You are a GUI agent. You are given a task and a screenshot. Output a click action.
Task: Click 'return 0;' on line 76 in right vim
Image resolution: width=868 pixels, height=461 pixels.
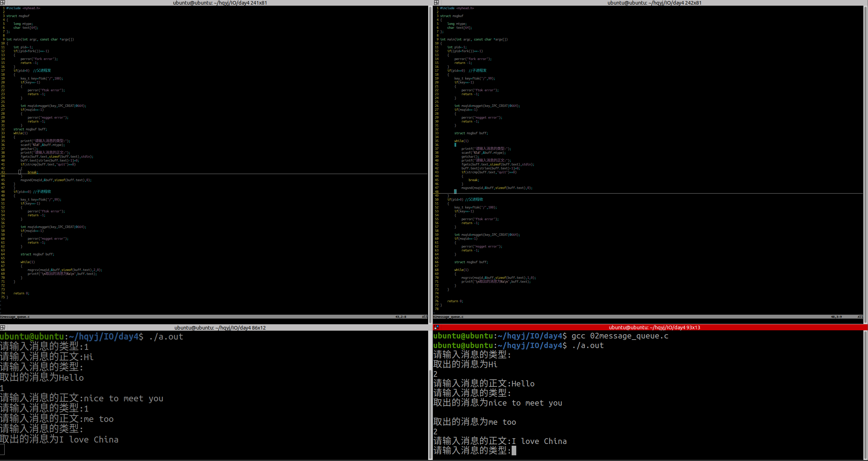pyautogui.click(x=455, y=301)
